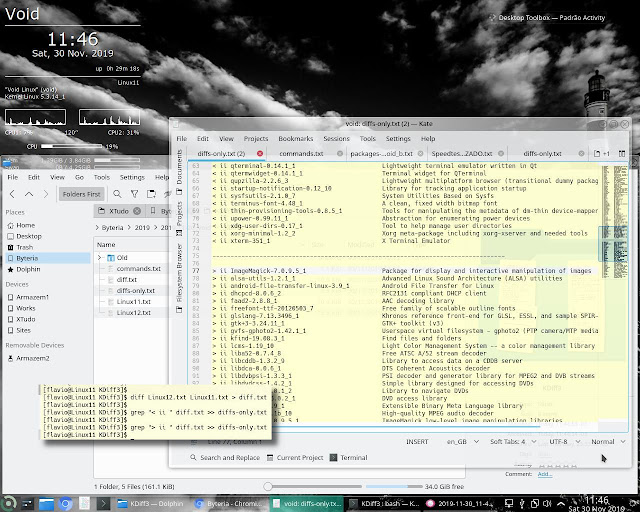Open Kate's Settings menu

398,139
